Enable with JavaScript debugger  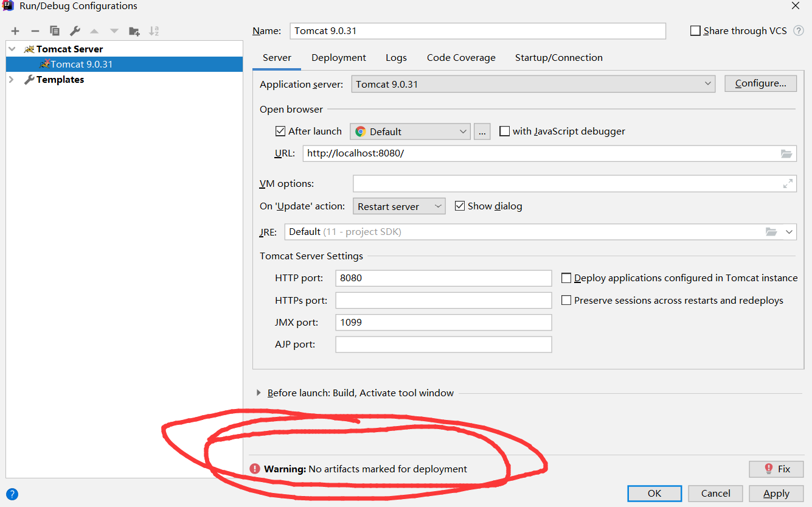[x=504, y=131]
